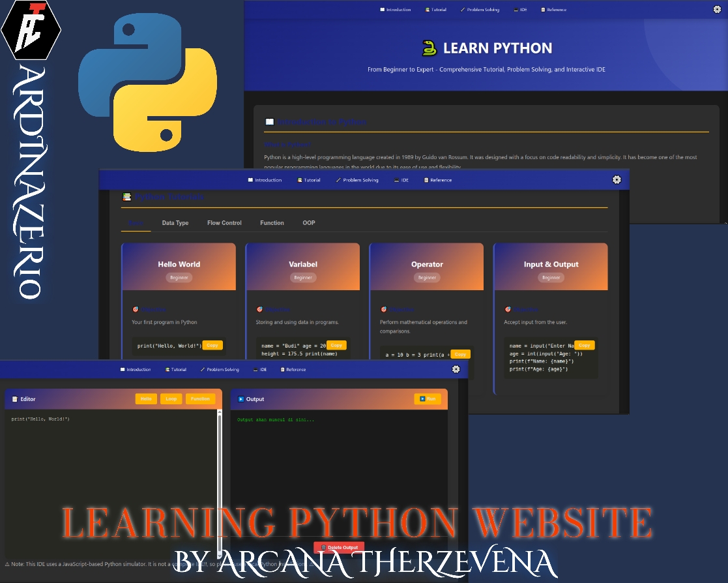Click the Delete Output button

click(x=339, y=548)
